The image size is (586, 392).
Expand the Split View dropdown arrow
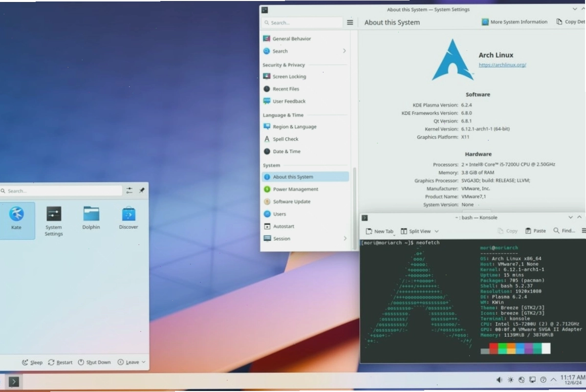(x=436, y=231)
